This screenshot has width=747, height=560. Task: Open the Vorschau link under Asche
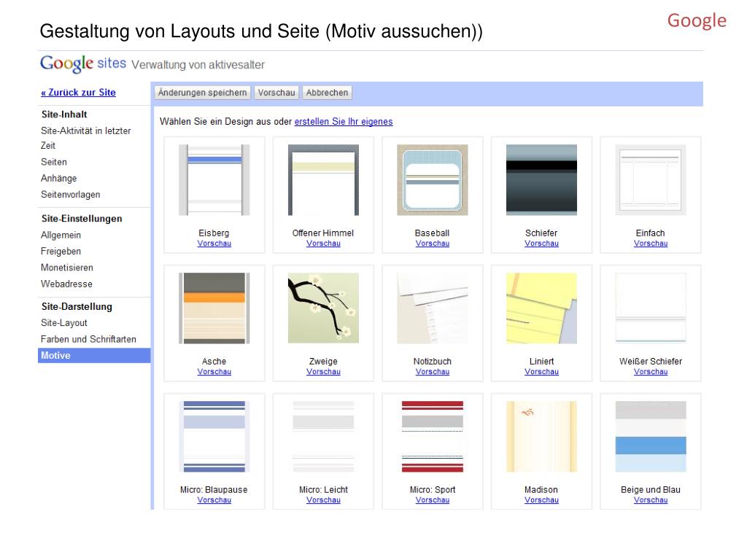tap(214, 372)
